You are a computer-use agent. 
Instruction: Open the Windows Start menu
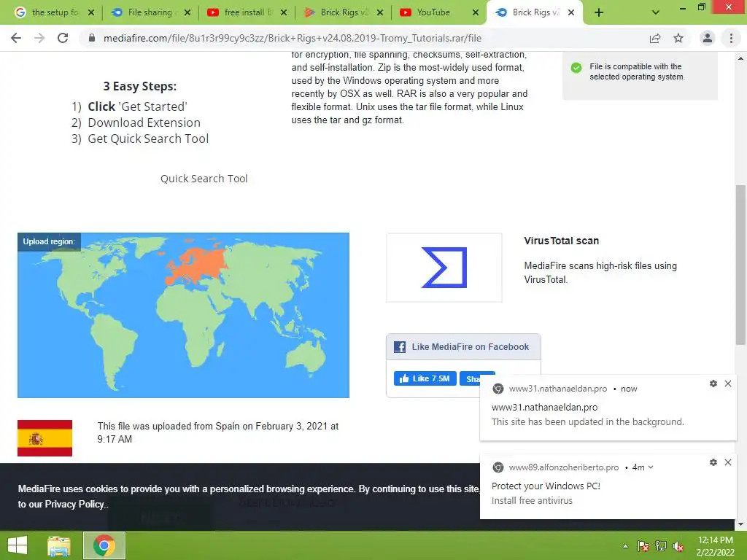tap(18, 545)
